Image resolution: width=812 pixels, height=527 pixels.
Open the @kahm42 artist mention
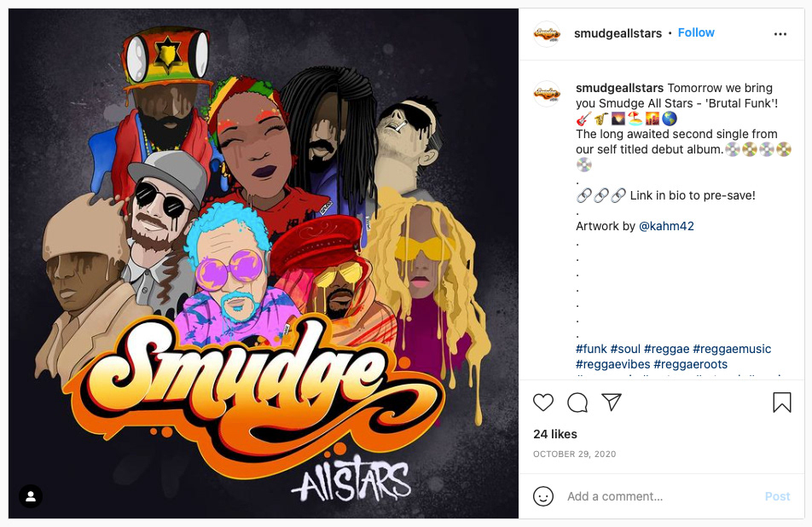click(x=666, y=226)
